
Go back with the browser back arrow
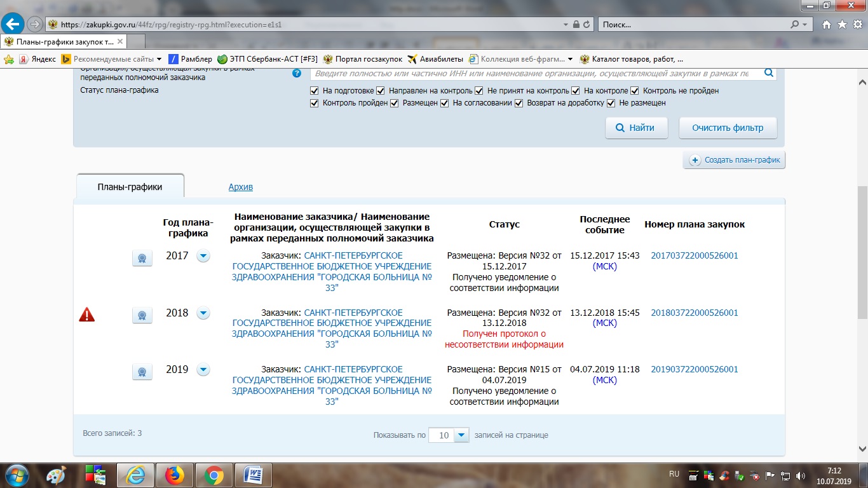(x=13, y=24)
